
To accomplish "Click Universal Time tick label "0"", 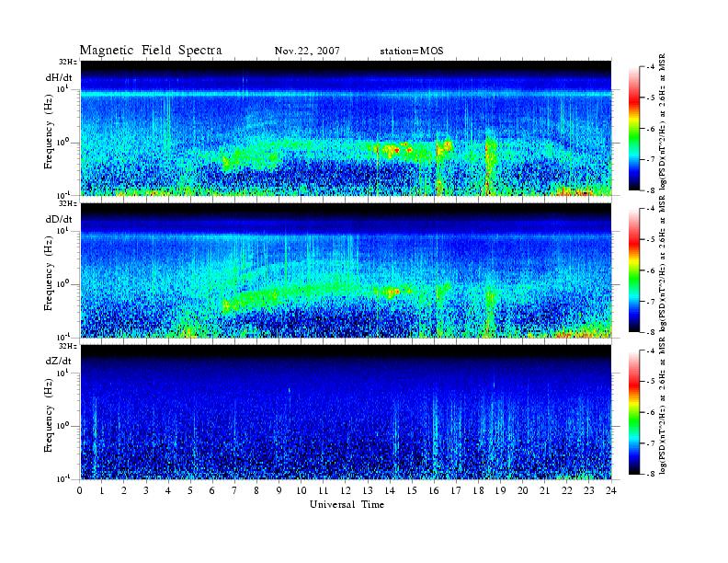I will click(80, 491).
